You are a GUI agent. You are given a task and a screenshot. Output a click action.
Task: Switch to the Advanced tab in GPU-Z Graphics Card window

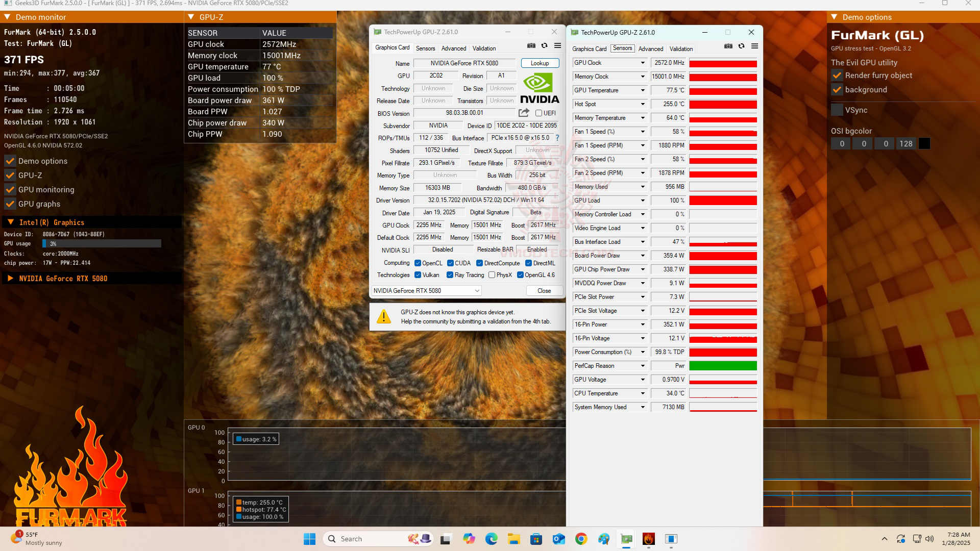tap(453, 48)
